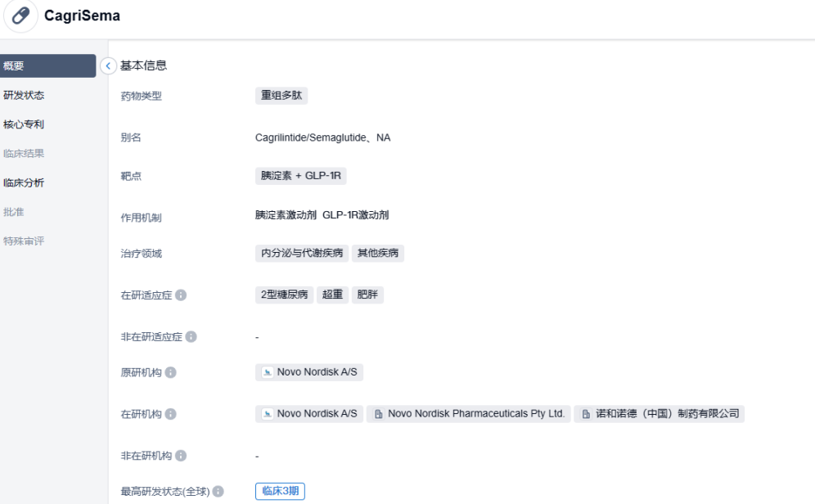Open the 胰淀素 + GLP-1R target tag

coord(300,175)
